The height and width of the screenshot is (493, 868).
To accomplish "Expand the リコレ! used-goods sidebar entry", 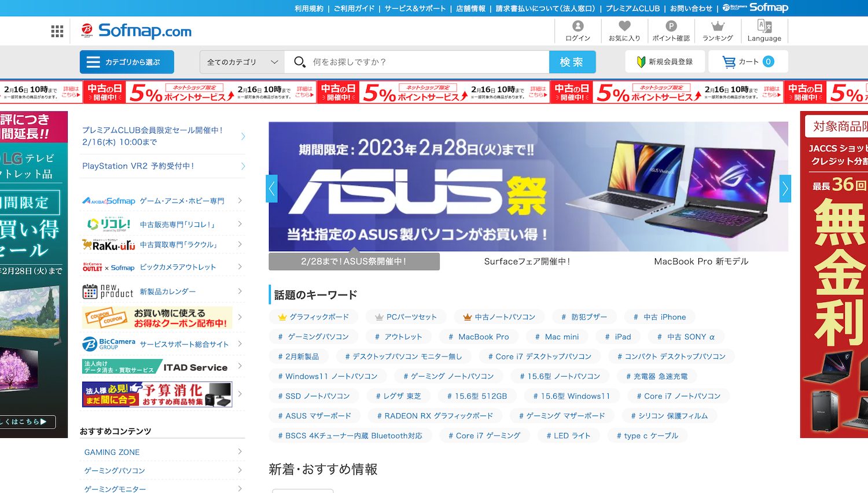I will click(x=162, y=224).
